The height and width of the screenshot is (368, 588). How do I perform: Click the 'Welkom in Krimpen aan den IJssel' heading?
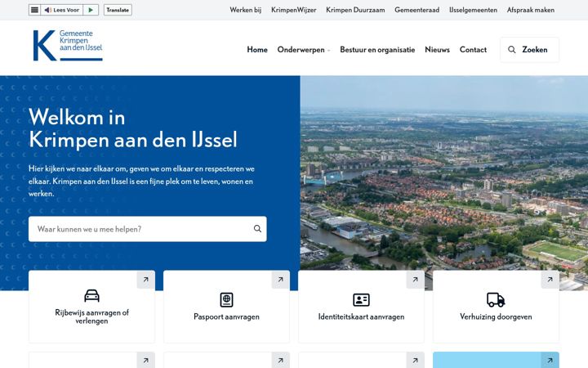[x=133, y=128]
